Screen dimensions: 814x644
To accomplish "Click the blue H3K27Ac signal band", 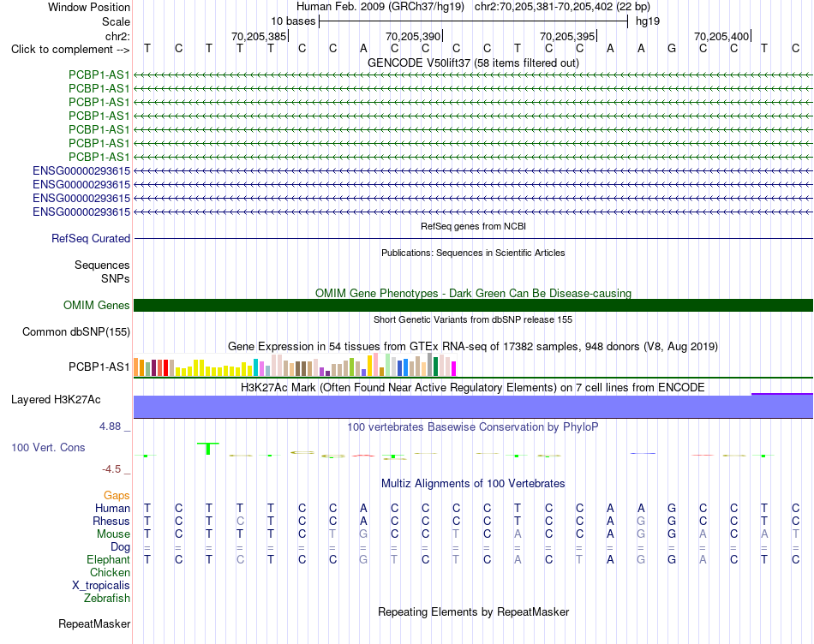I will point(473,406).
